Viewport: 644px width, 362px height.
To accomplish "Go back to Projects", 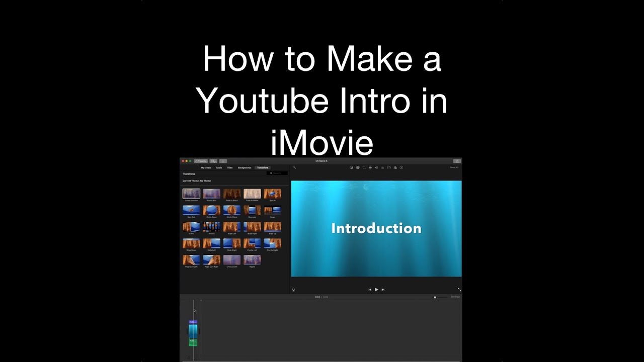I will pos(201,161).
